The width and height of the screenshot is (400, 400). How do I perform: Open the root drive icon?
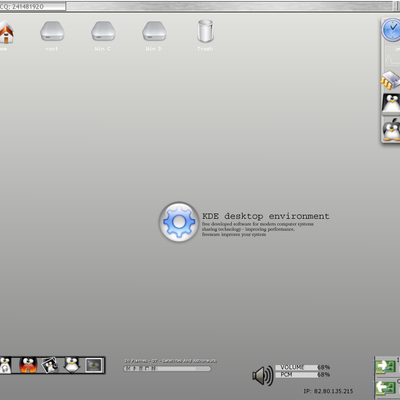(x=52, y=31)
